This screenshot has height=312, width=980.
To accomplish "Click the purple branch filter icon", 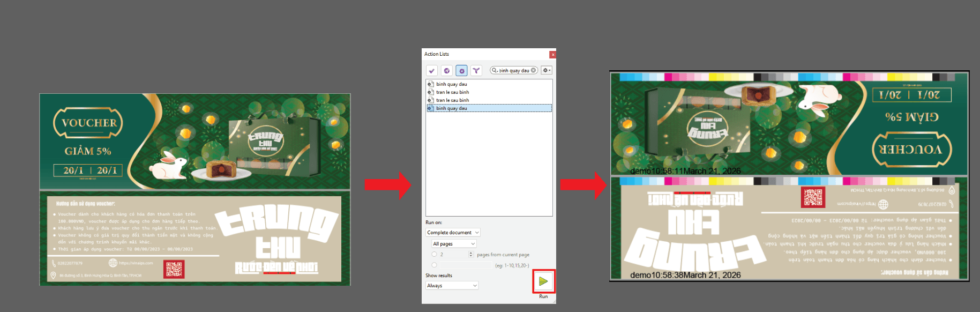I will coord(476,71).
